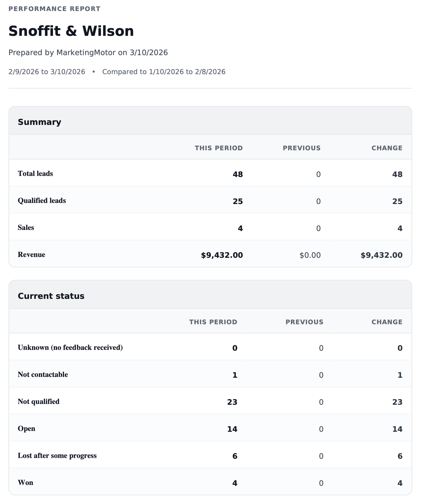This screenshot has width=423, height=504.
Task: Click the Revenue row label
Action: click(x=31, y=254)
